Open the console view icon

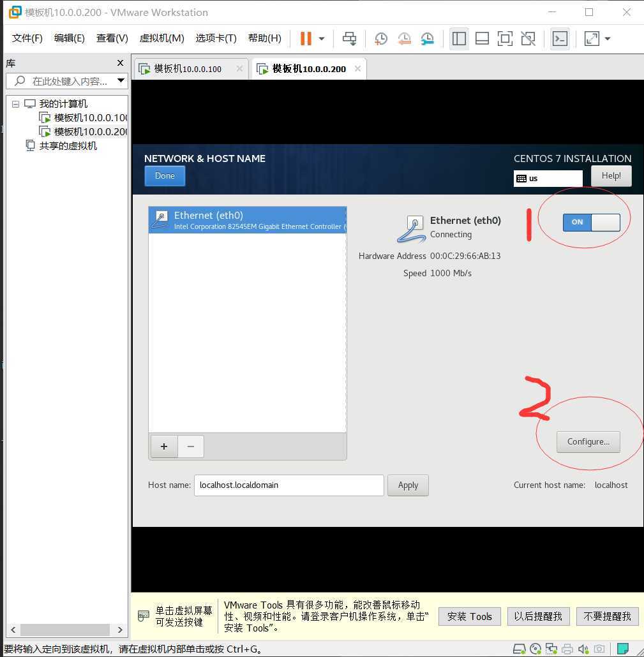[x=560, y=38]
